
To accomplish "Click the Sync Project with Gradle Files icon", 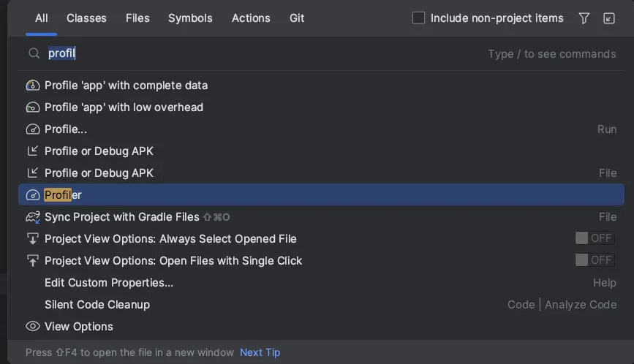I will 33,217.
